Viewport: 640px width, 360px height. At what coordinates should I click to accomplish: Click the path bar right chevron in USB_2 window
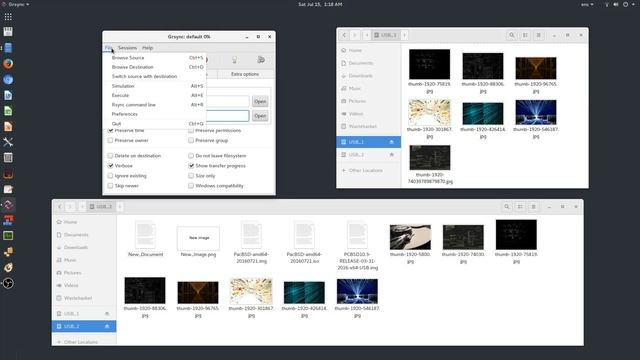pyautogui.click(x=120, y=207)
